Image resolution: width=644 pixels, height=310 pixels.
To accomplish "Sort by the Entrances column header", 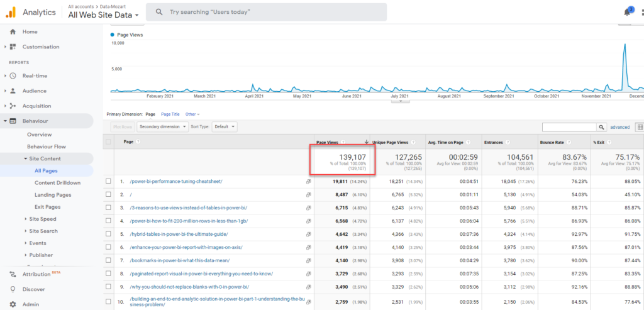I will coord(493,142).
